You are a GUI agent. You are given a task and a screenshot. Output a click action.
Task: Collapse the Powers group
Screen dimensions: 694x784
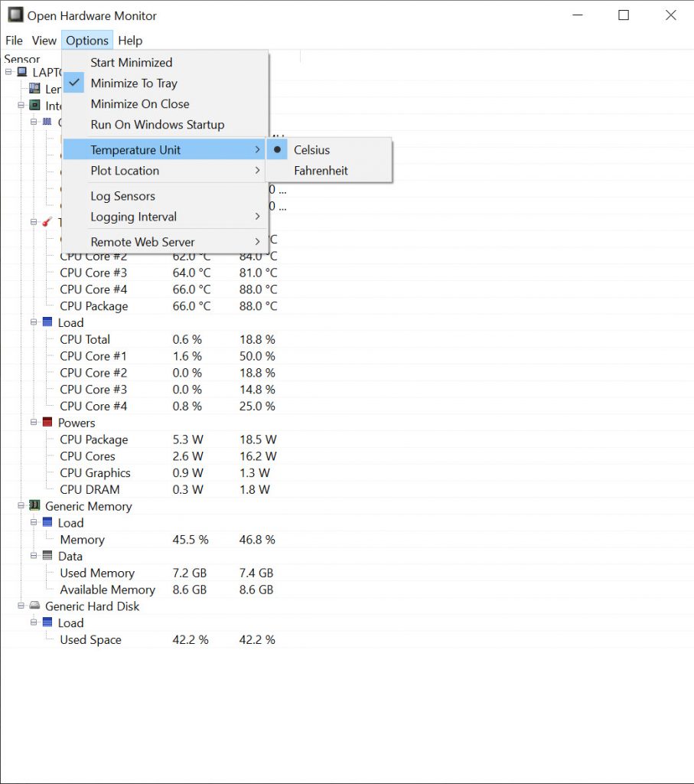pos(34,422)
